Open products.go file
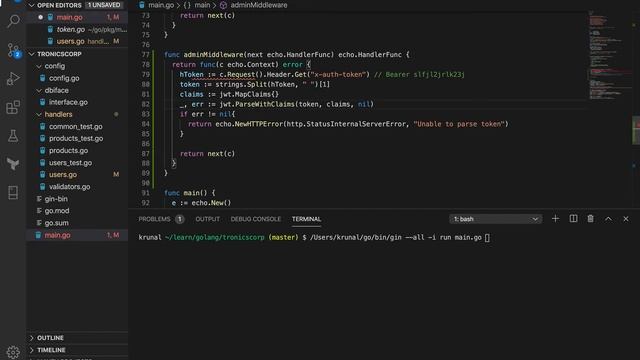Image resolution: width=640 pixels, height=360 pixels. (68, 151)
